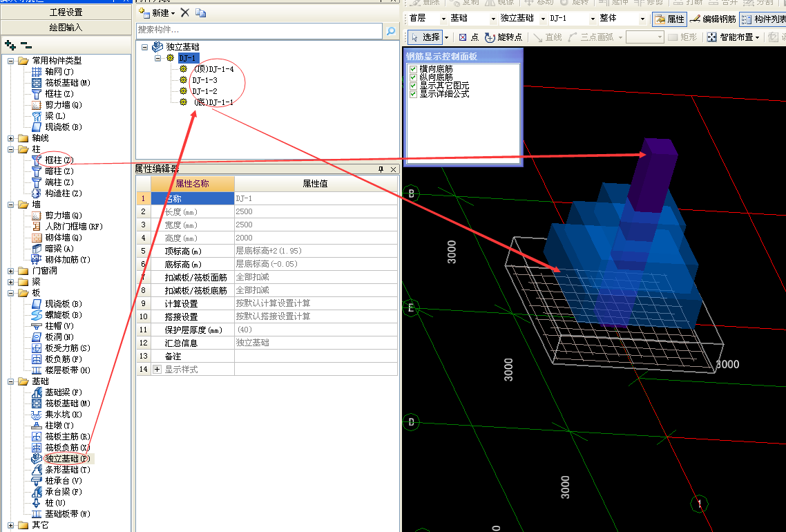Viewport: 786px width, 532px height.
Task: Expand the 梁 folder node
Action: (10, 282)
